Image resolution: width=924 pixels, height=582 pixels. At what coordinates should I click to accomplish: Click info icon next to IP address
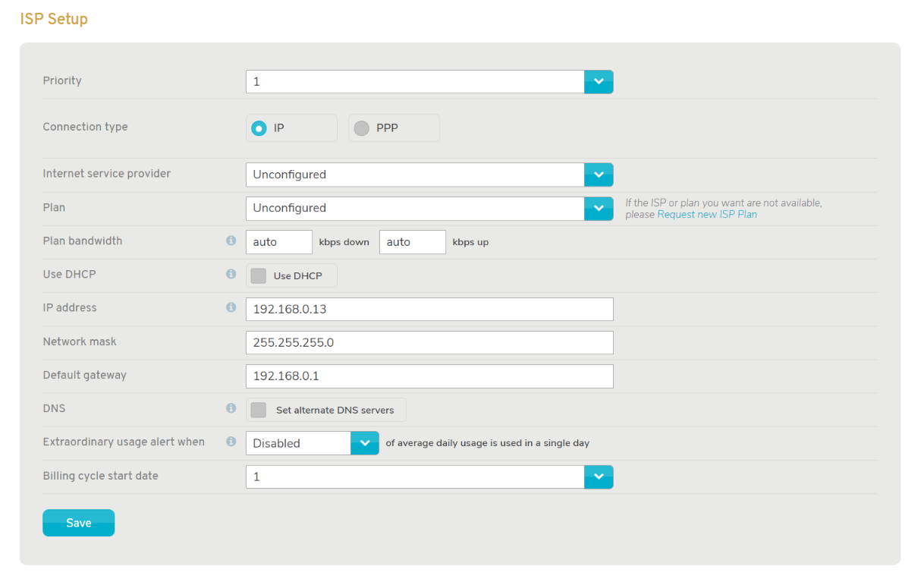point(231,308)
